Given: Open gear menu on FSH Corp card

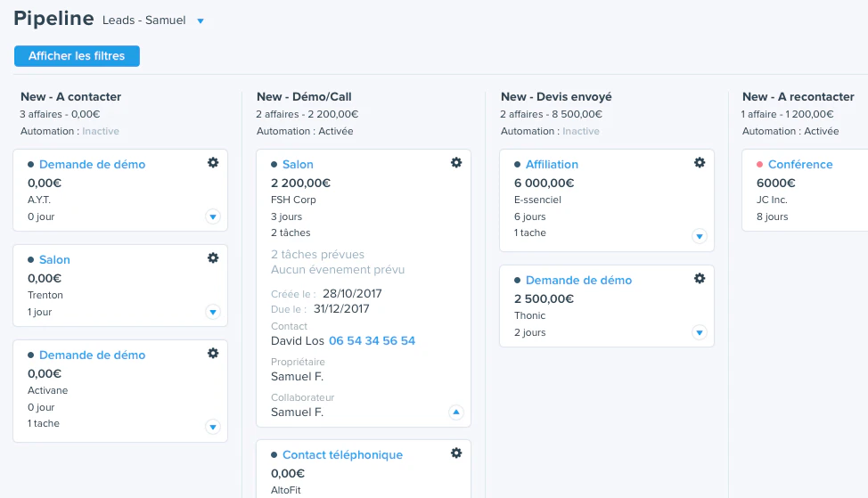Looking at the screenshot, I should [x=456, y=163].
